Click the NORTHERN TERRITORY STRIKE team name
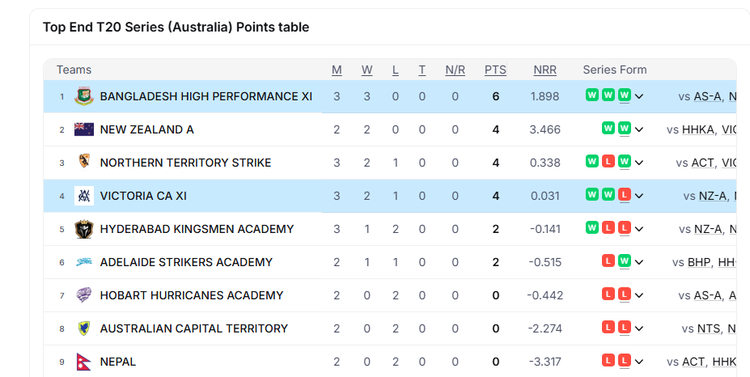 tap(186, 163)
